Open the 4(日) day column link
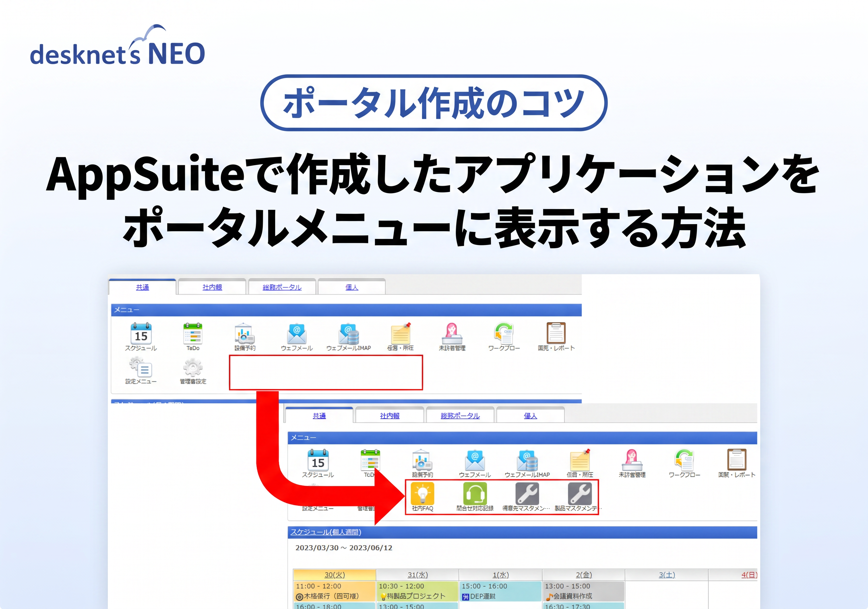This screenshot has width=868, height=609. tap(749, 574)
